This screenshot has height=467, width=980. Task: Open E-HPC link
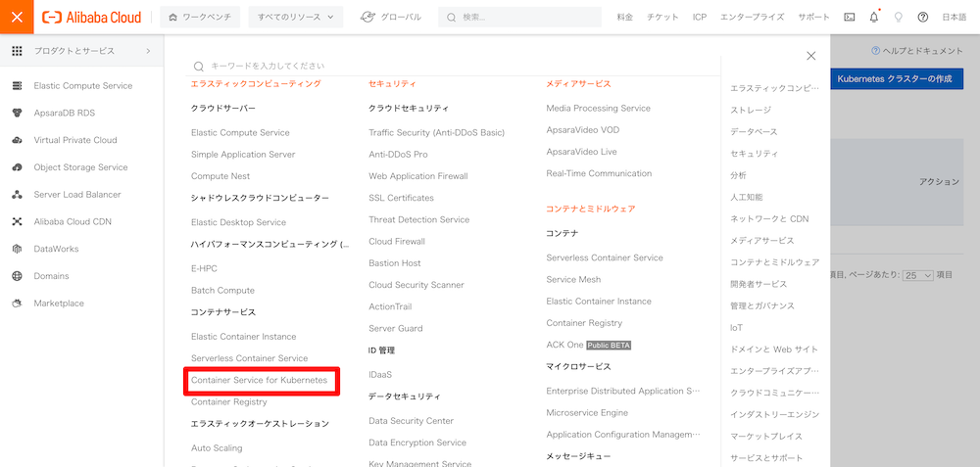click(x=204, y=268)
